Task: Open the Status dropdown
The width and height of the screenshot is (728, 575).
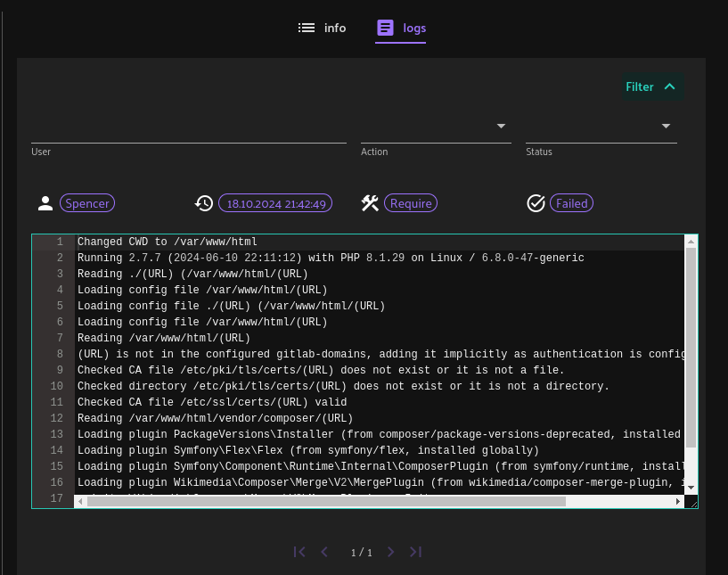Action: pos(601,129)
